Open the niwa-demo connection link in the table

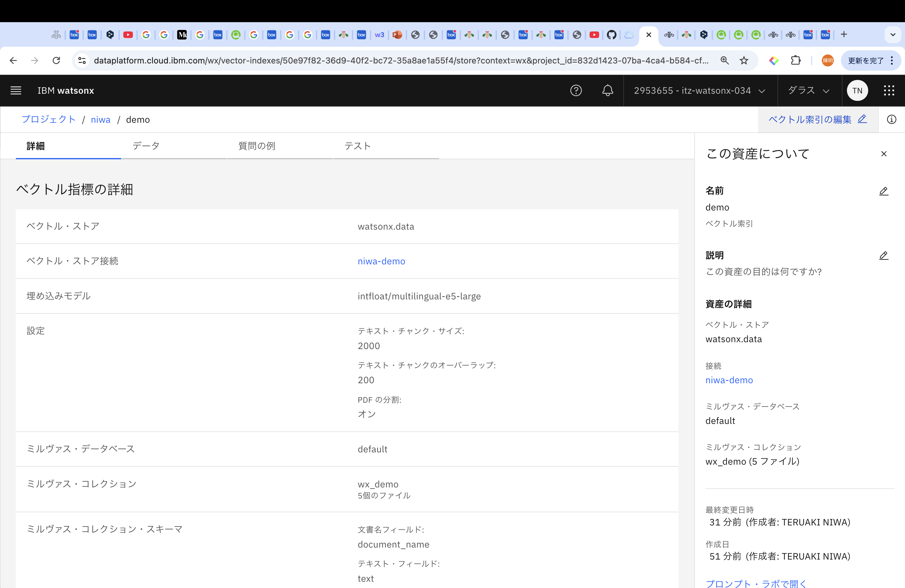pyautogui.click(x=381, y=261)
